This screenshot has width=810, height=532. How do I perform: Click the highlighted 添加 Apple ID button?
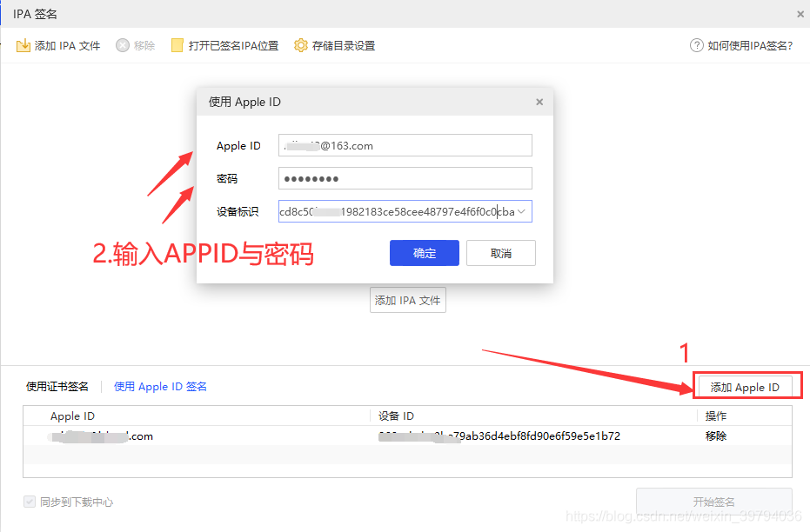[747, 384]
